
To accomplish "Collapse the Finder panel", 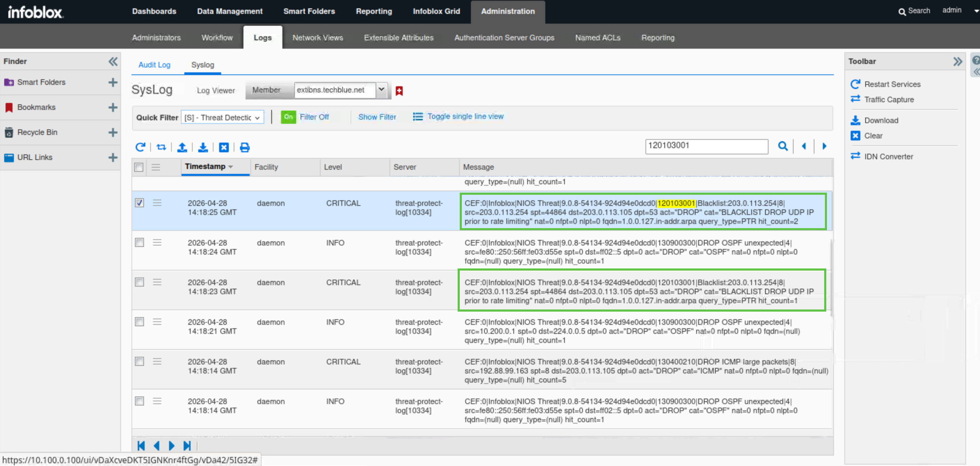I will (x=113, y=61).
